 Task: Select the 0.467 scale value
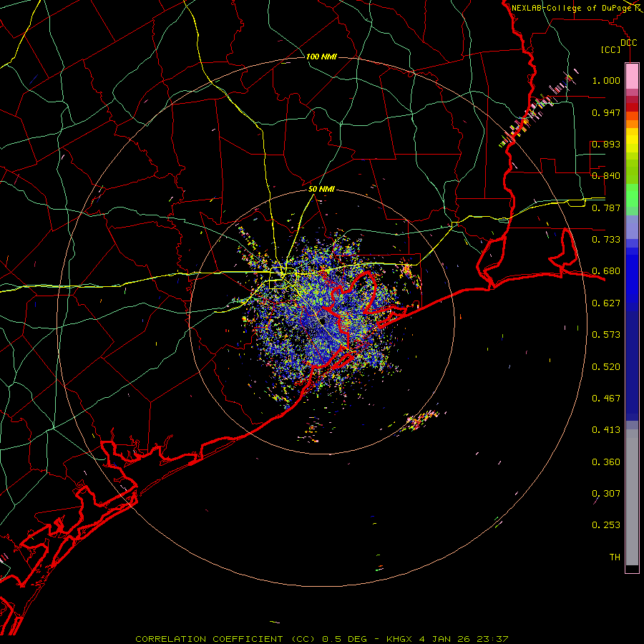coord(606,399)
